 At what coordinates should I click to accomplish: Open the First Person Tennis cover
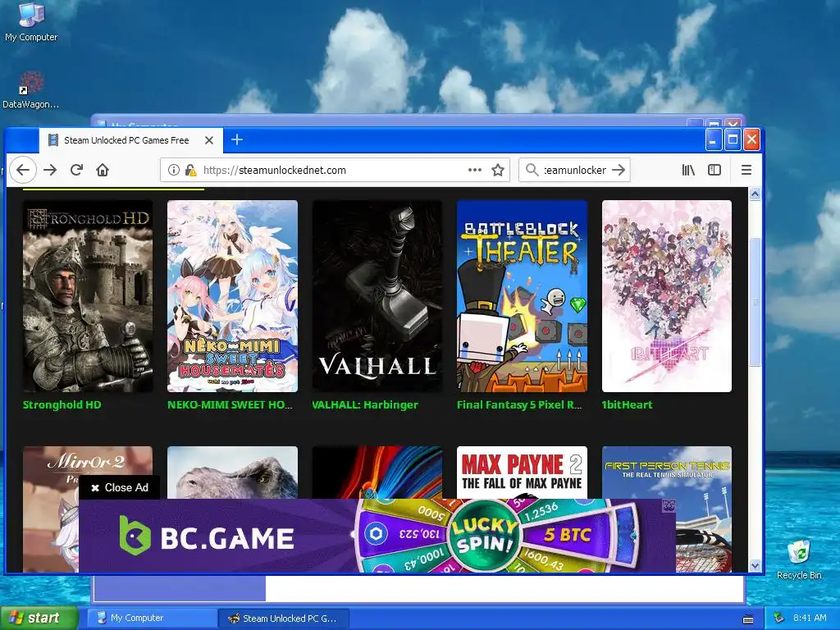pyautogui.click(x=666, y=472)
